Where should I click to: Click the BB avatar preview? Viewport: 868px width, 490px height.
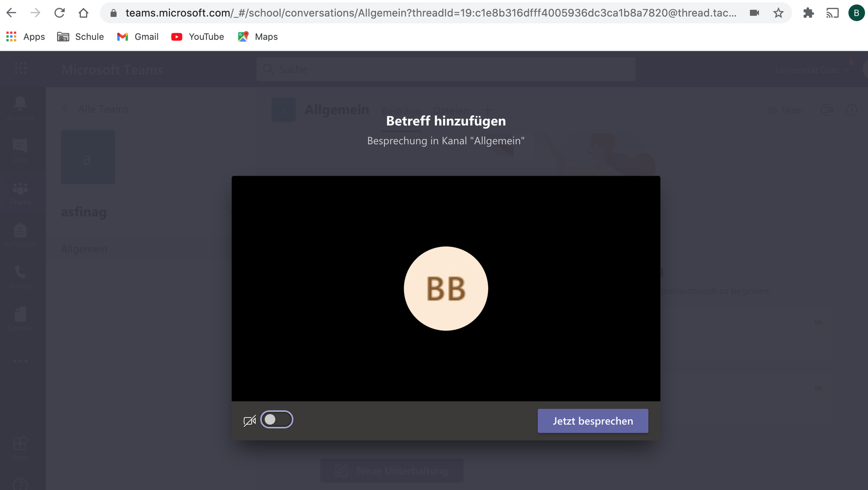point(446,288)
